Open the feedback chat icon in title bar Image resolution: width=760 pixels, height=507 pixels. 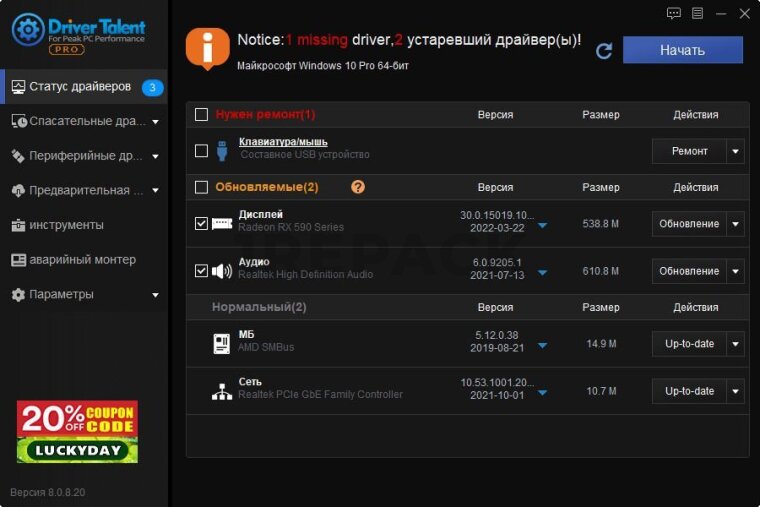point(674,14)
